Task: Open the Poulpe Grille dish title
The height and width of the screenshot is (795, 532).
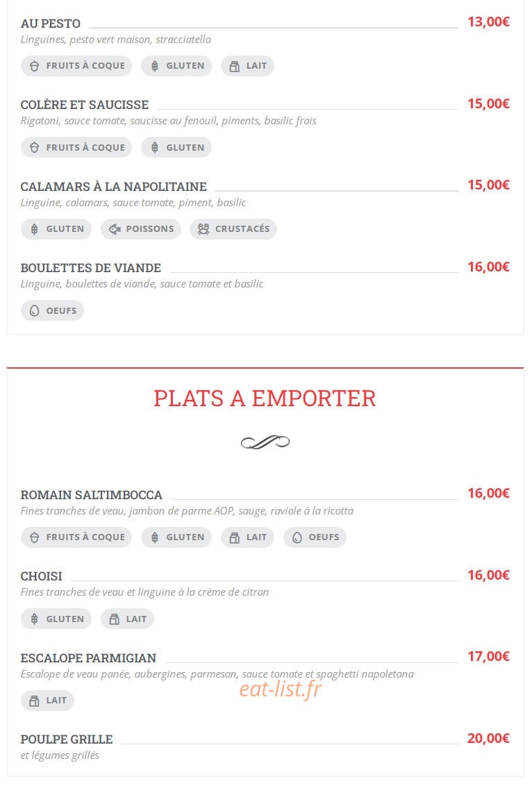Action: (x=67, y=739)
